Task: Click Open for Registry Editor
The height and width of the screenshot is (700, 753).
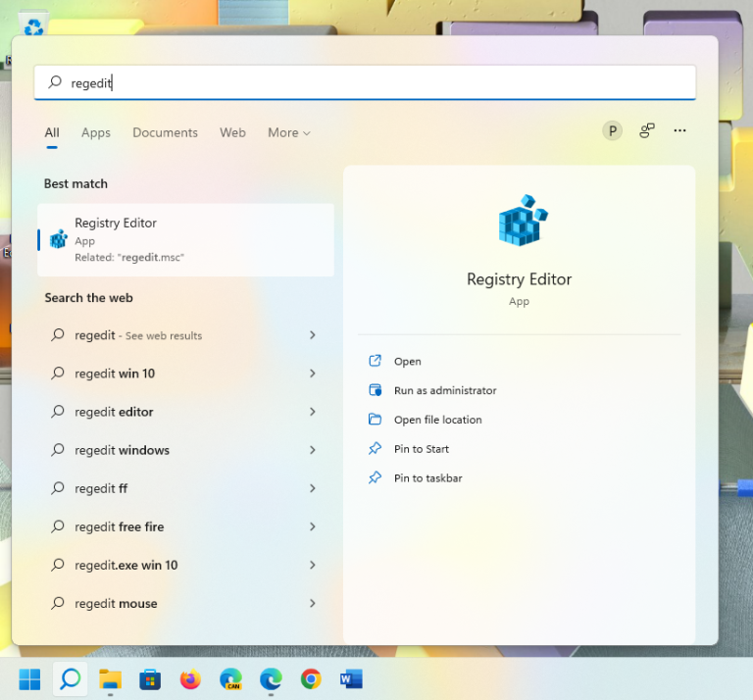Action: [407, 361]
